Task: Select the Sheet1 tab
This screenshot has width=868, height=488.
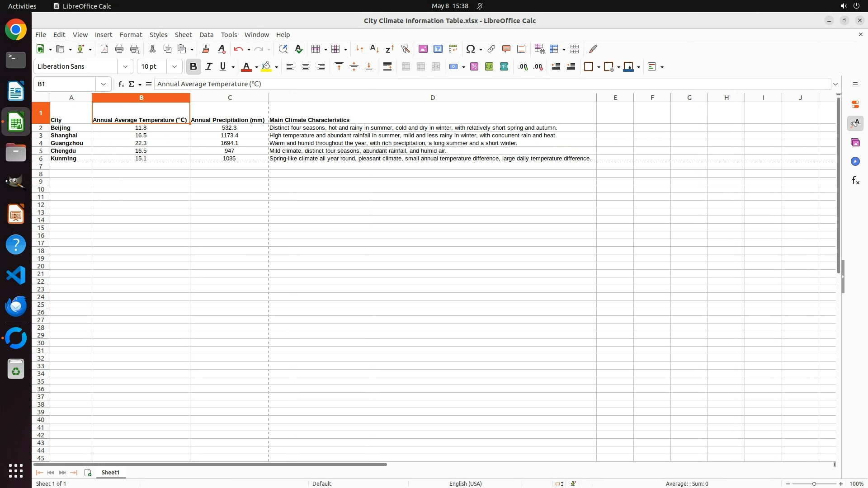Action: point(110,472)
